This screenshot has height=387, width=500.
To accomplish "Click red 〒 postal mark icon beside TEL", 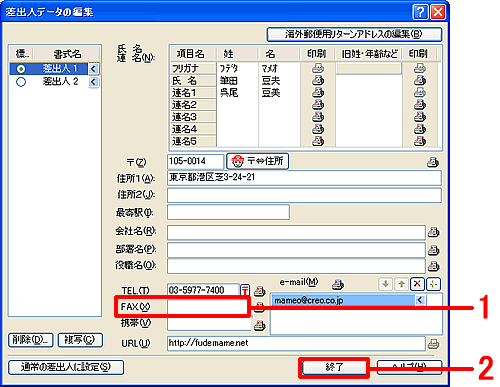I will [x=245, y=290].
